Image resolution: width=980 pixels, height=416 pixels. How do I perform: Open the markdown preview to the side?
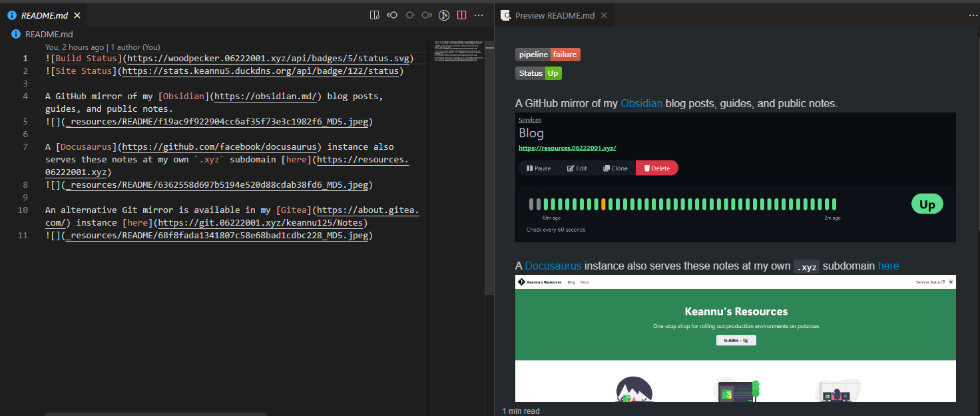click(375, 15)
